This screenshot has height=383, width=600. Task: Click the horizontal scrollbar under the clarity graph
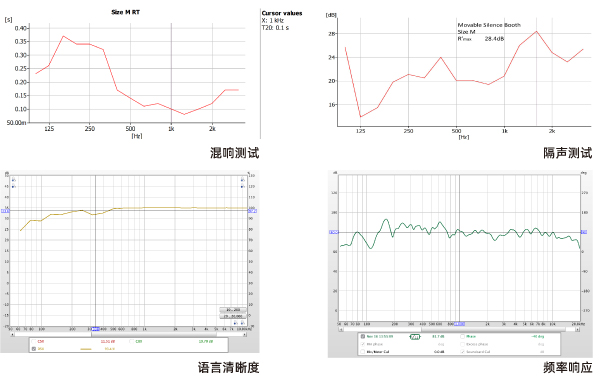point(128,334)
